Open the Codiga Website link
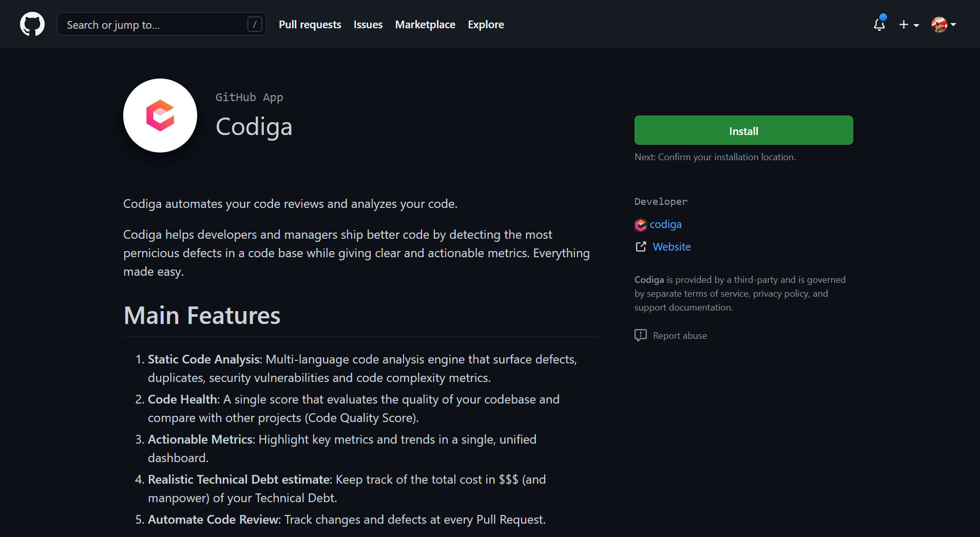The height and width of the screenshot is (537, 980). coord(671,246)
